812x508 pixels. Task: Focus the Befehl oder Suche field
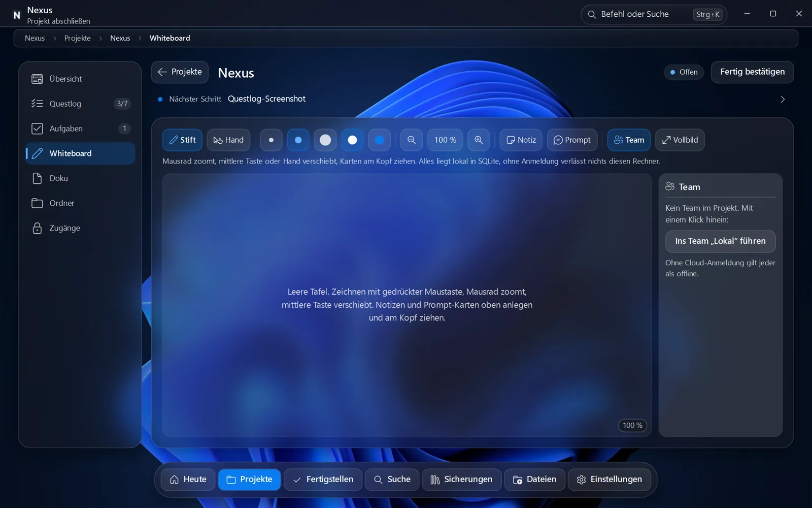coord(654,14)
